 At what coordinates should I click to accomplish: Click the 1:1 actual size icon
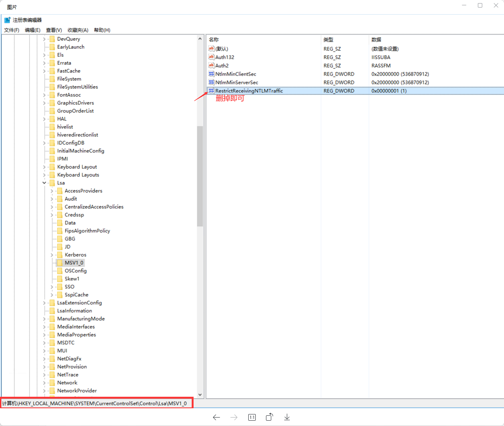tap(252, 417)
